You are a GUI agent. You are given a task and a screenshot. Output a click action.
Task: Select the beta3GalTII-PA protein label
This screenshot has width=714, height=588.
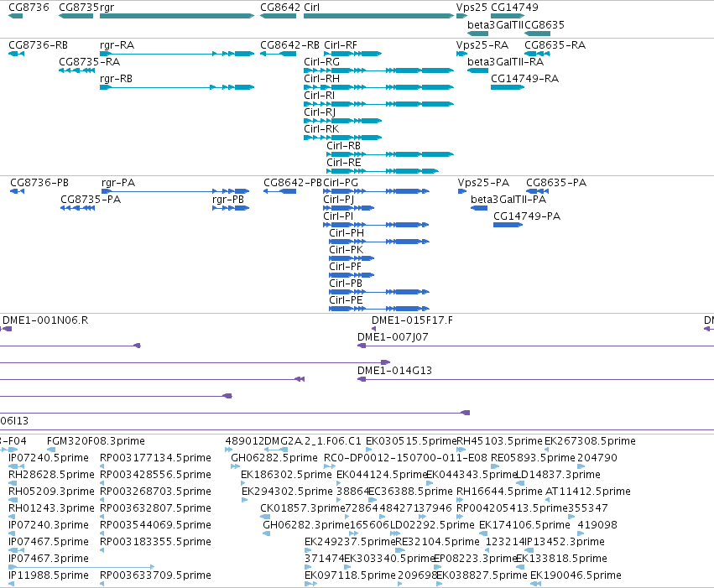point(508,200)
